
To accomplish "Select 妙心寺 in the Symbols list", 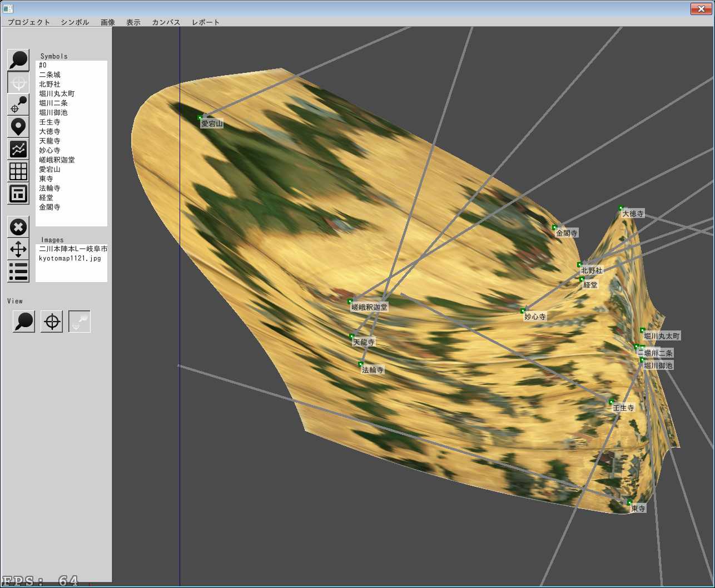I will [x=71, y=150].
